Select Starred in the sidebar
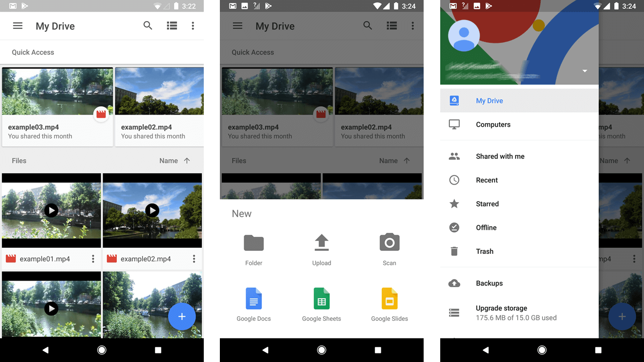This screenshot has height=362, width=644. (487, 204)
